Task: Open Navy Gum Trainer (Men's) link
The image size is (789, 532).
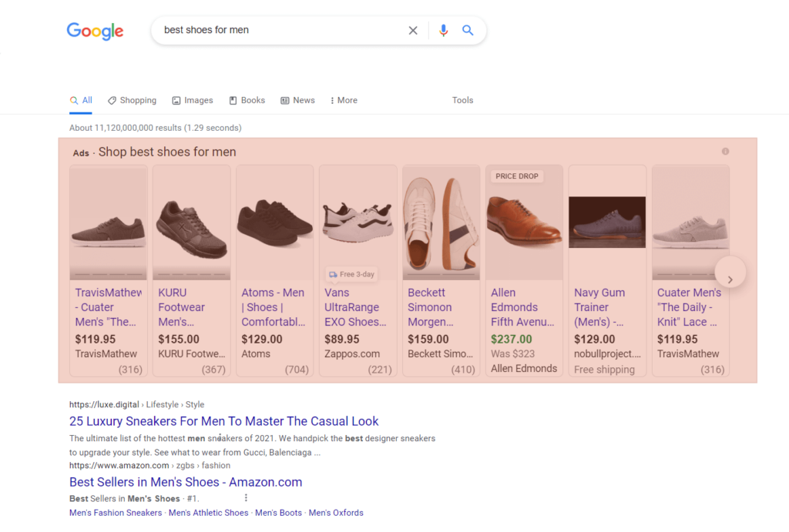Action: pyautogui.click(x=599, y=306)
